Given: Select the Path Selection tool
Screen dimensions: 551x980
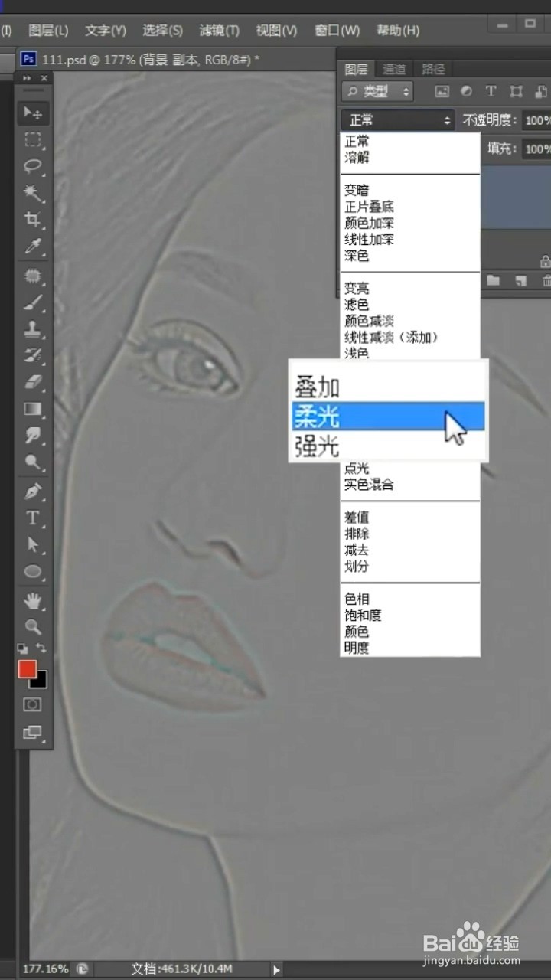Looking at the screenshot, I should click(x=33, y=544).
